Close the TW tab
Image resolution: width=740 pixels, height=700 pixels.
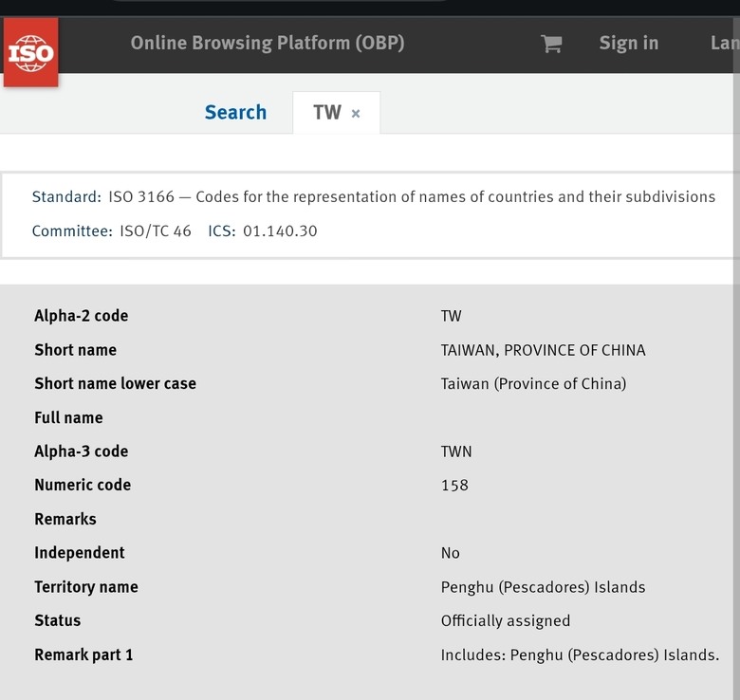356,113
